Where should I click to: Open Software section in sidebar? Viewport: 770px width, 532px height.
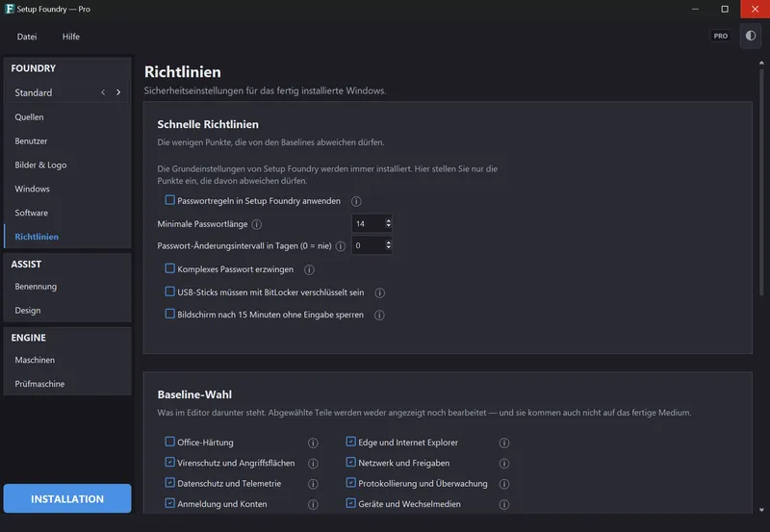[67, 213]
